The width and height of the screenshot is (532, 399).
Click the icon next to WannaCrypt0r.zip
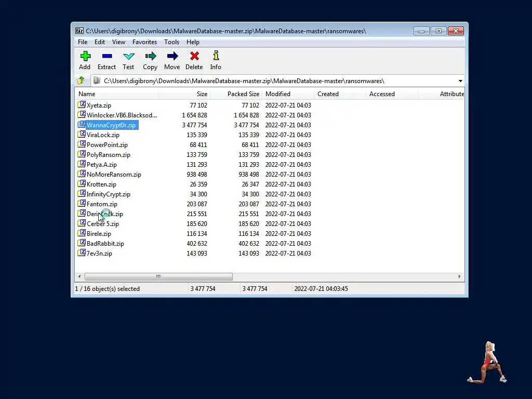click(82, 124)
